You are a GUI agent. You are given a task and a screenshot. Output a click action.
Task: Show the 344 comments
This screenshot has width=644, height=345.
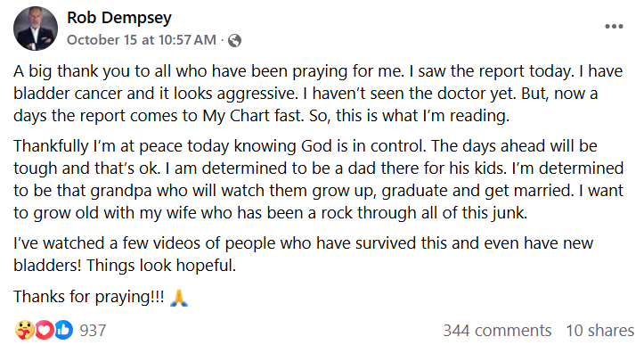click(497, 330)
